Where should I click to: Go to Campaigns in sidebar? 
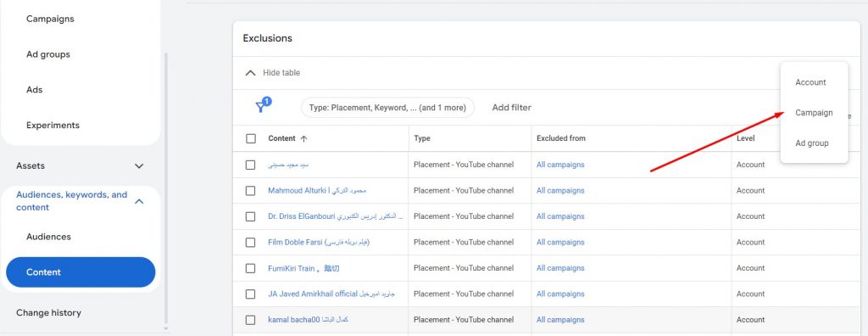(50, 19)
